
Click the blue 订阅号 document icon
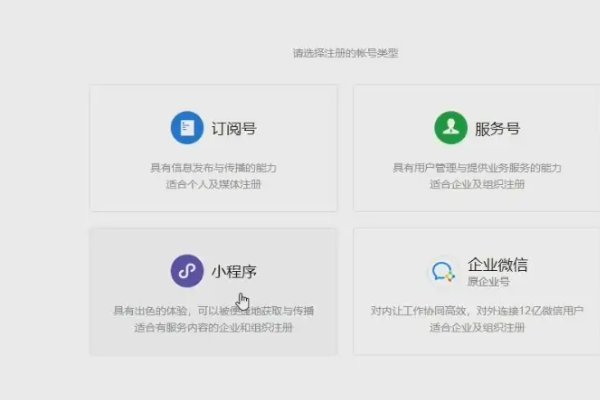(x=187, y=128)
